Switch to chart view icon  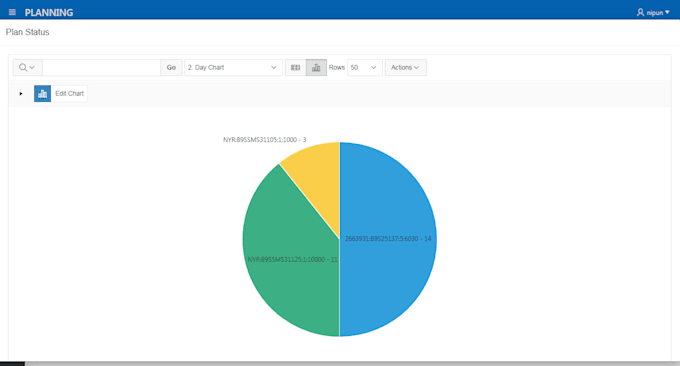coord(316,68)
